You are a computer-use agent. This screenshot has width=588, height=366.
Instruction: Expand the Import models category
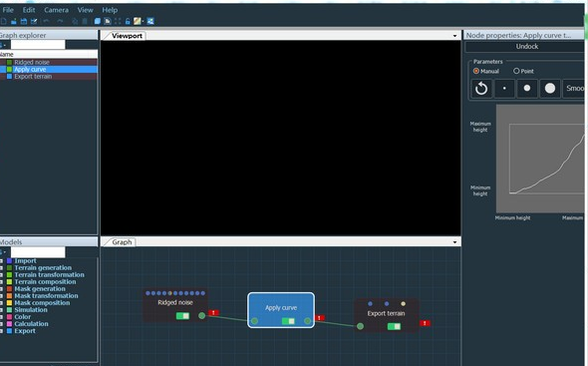click(x=2, y=261)
